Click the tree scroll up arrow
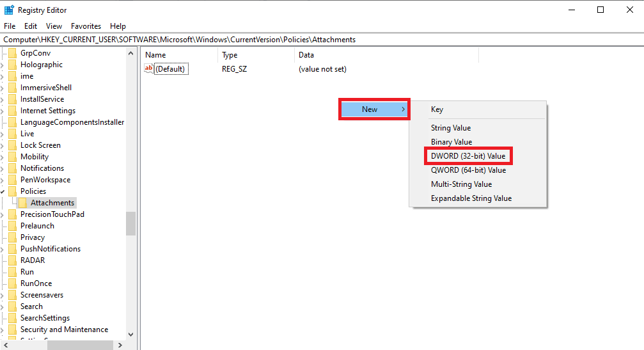 click(x=130, y=53)
